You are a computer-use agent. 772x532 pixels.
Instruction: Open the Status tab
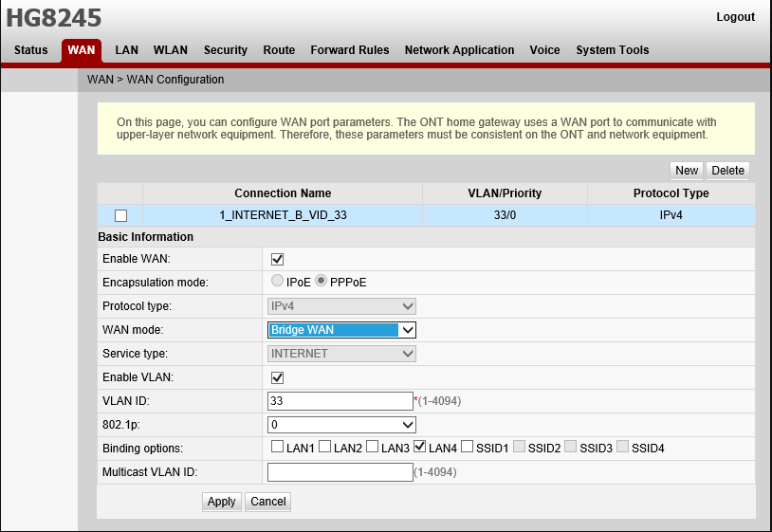coord(30,50)
